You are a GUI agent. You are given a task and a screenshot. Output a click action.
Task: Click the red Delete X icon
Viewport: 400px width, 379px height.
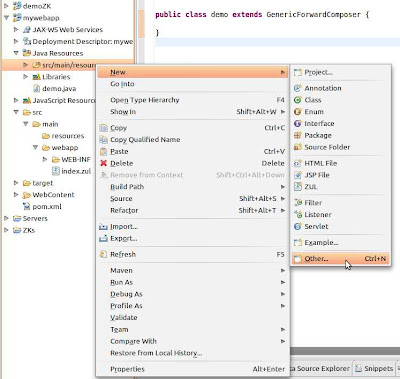(104, 163)
